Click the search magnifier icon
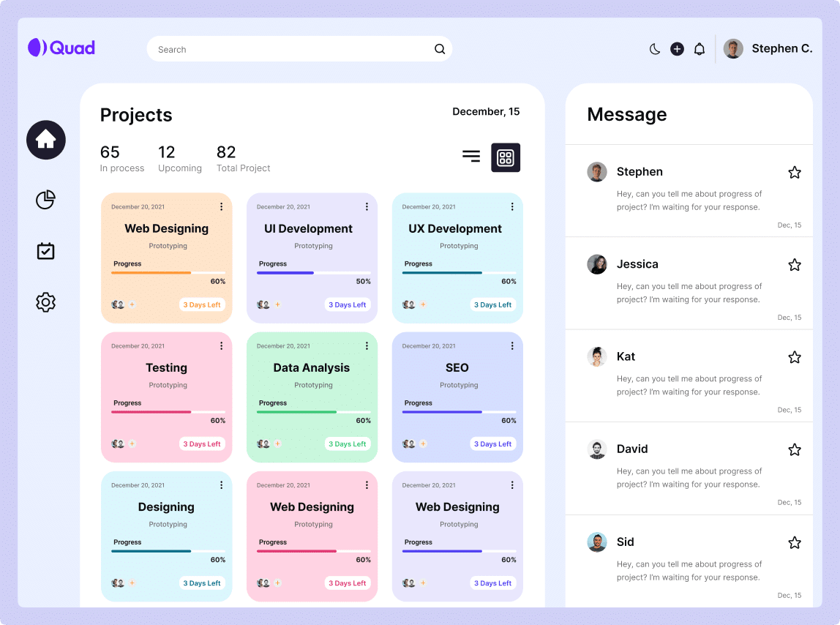 440,49
